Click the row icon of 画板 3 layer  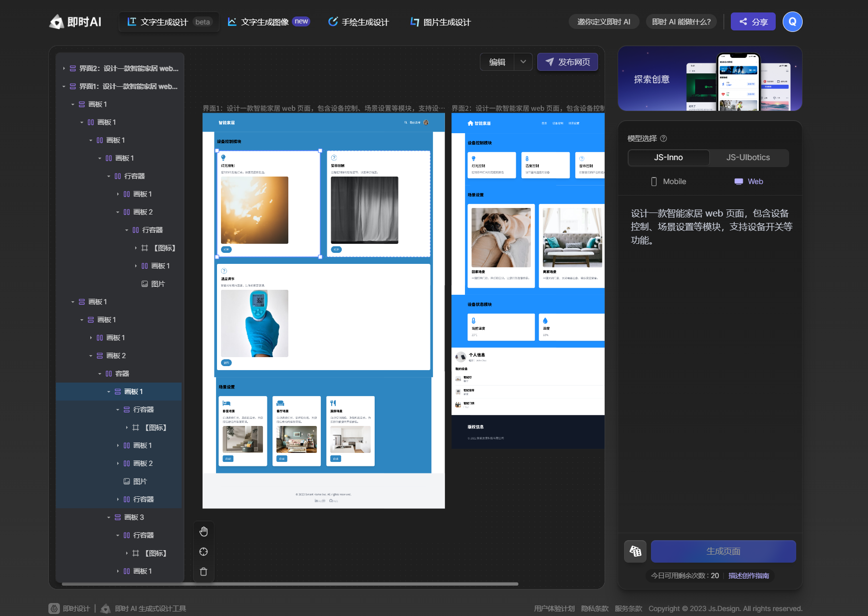click(x=118, y=517)
